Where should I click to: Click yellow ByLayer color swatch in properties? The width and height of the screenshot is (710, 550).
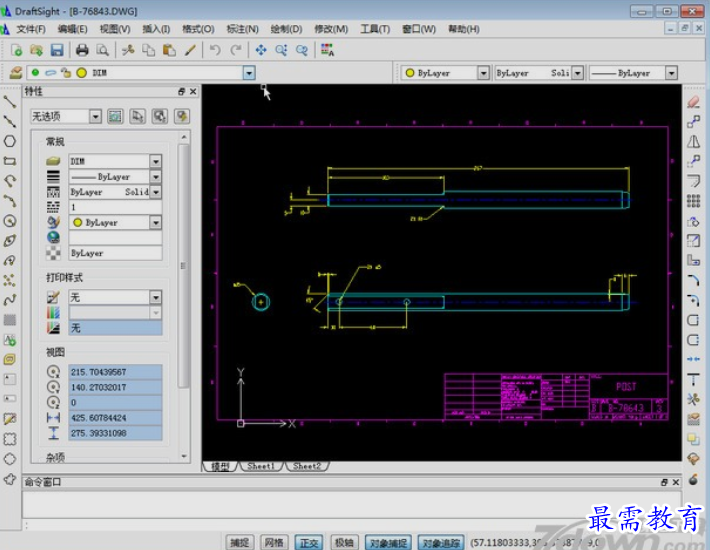point(77,222)
